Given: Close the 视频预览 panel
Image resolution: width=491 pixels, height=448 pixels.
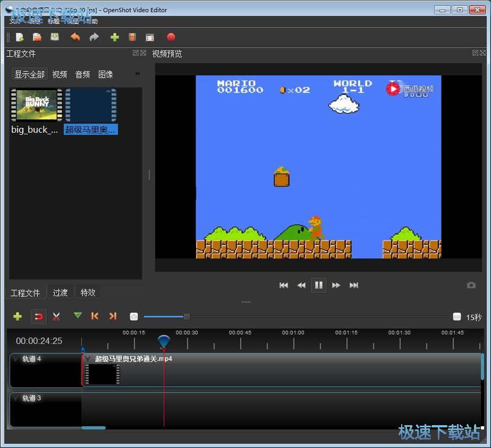Looking at the screenshot, I should [483, 53].
